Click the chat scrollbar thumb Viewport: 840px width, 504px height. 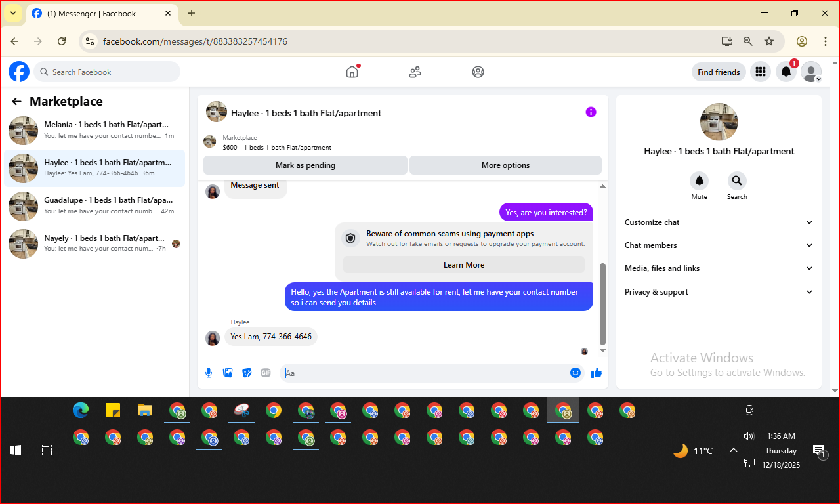[603, 303]
